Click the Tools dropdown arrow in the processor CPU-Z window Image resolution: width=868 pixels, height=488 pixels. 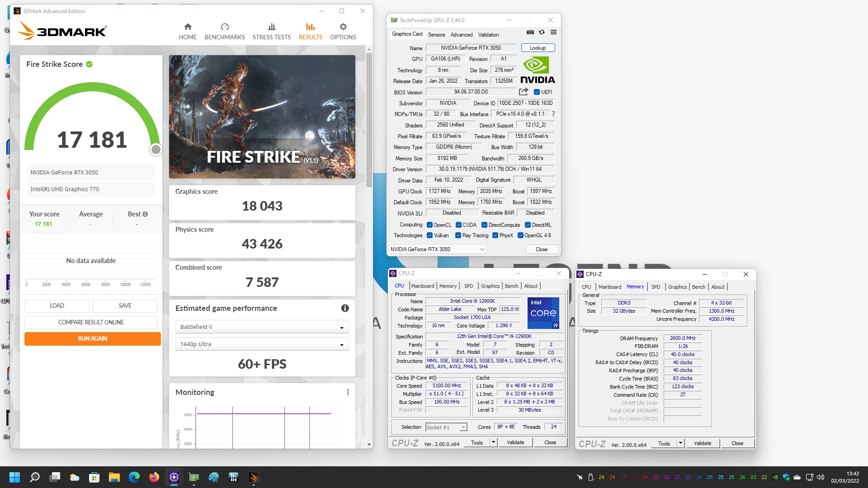pyautogui.click(x=493, y=442)
